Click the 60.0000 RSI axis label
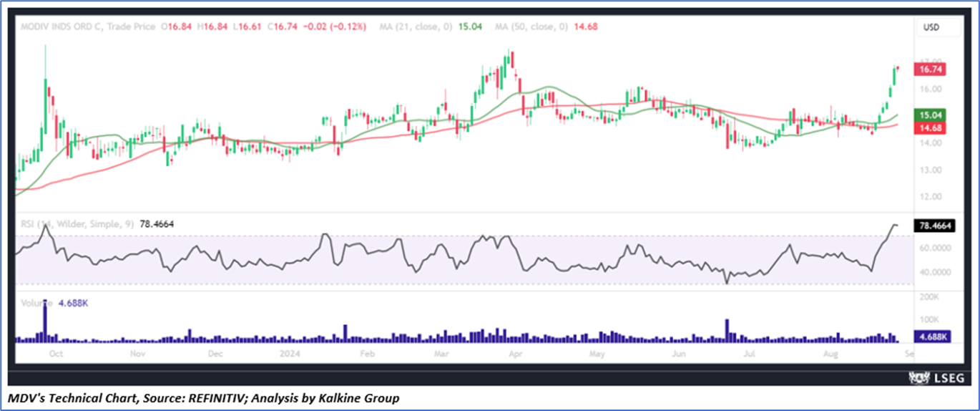This screenshot has width=980, height=411. click(934, 248)
